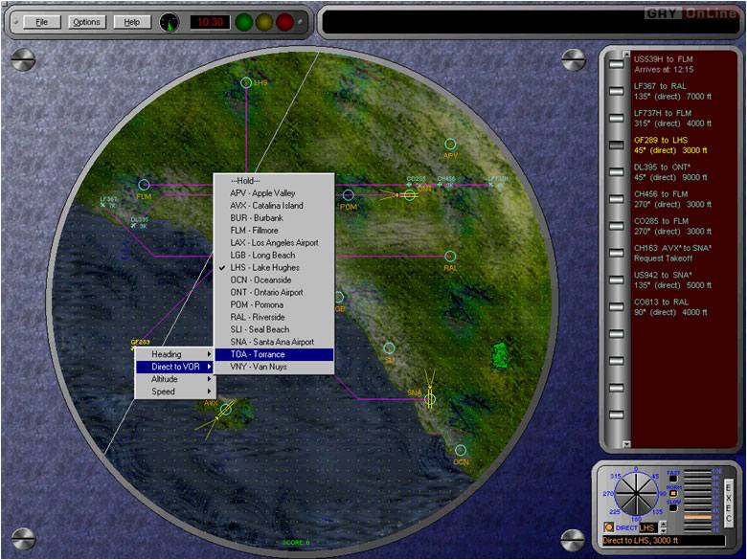747x560 pixels.
Task: Select flight strip CH163 Request Takeoff
Action: (672, 254)
